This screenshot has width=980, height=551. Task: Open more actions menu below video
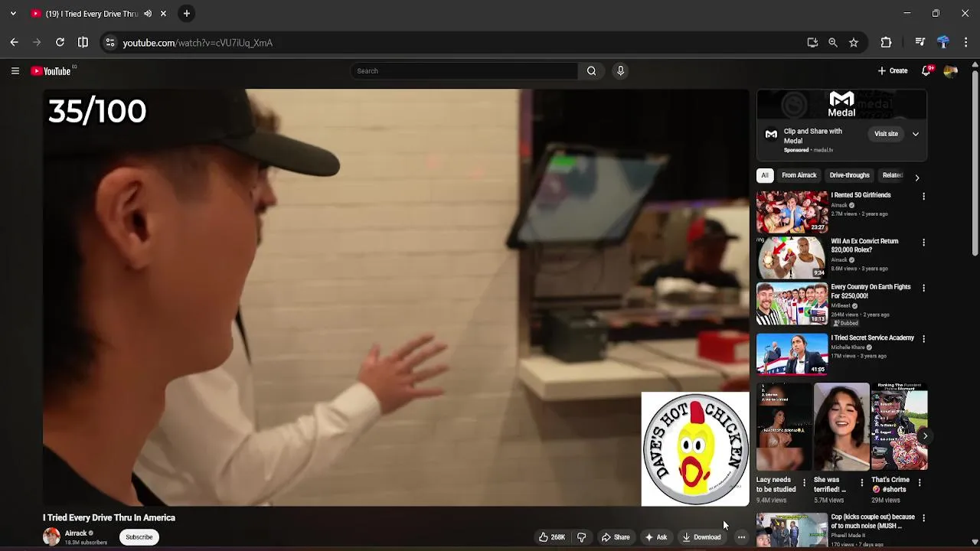(x=741, y=537)
